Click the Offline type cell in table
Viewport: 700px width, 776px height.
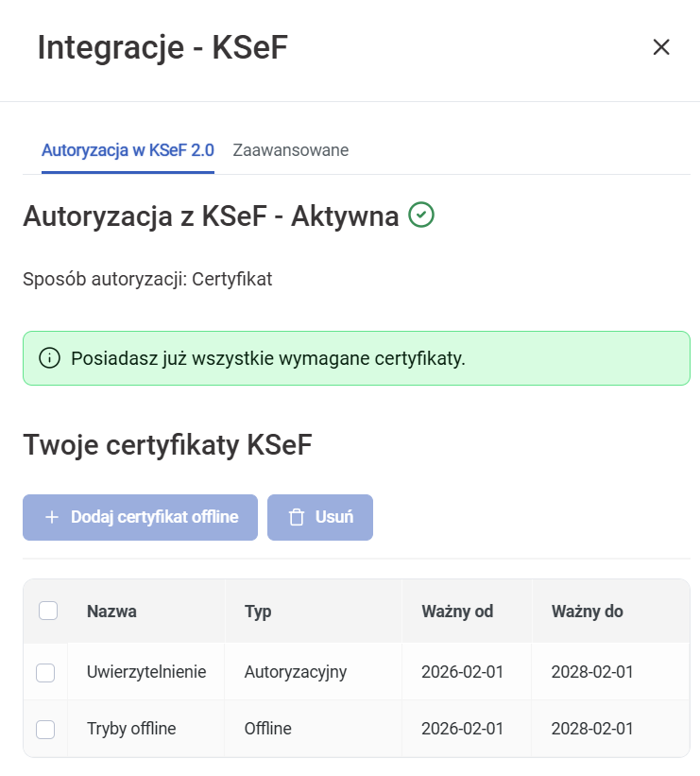point(267,729)
